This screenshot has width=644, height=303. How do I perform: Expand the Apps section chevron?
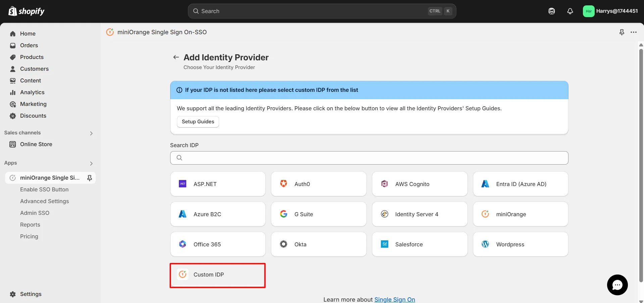tap(91, 163)
